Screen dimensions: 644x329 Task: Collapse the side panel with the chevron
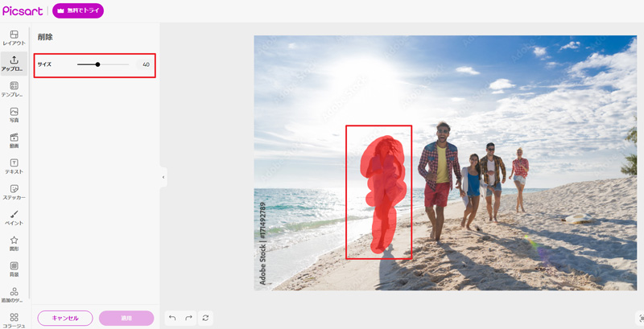[163, 177]
